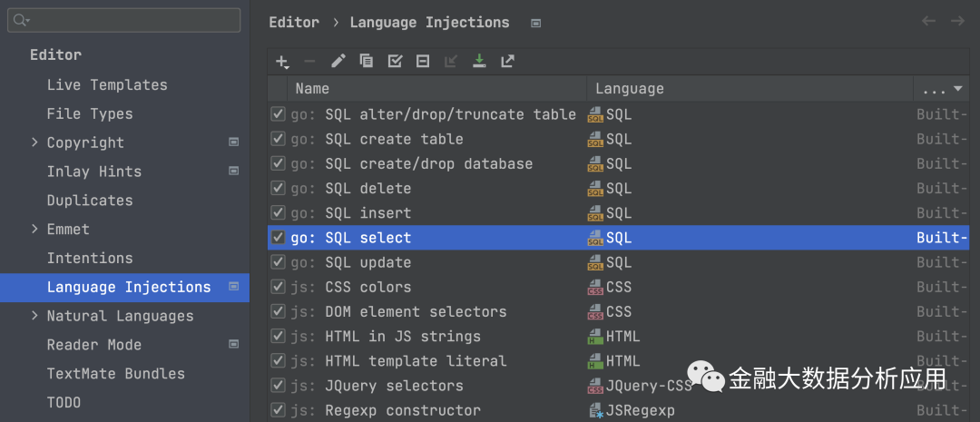Click the Add injection plus icon
980x422 pixels.
click(282, 62)
